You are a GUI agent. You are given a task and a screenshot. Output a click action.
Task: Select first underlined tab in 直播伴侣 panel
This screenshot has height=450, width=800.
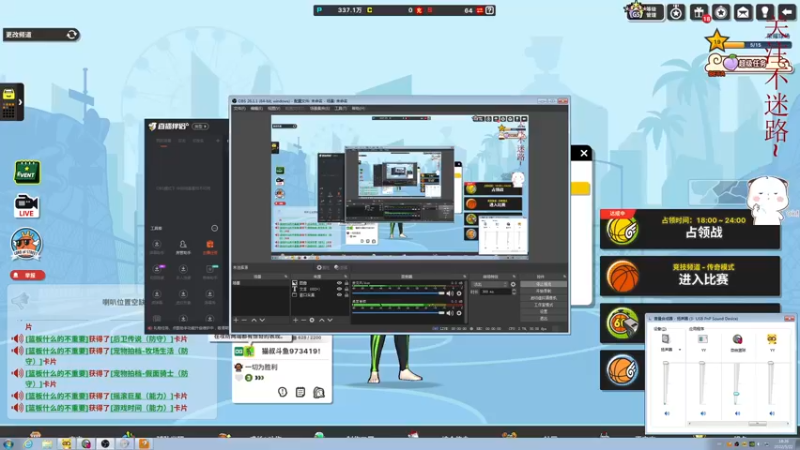tap(163, 141)
